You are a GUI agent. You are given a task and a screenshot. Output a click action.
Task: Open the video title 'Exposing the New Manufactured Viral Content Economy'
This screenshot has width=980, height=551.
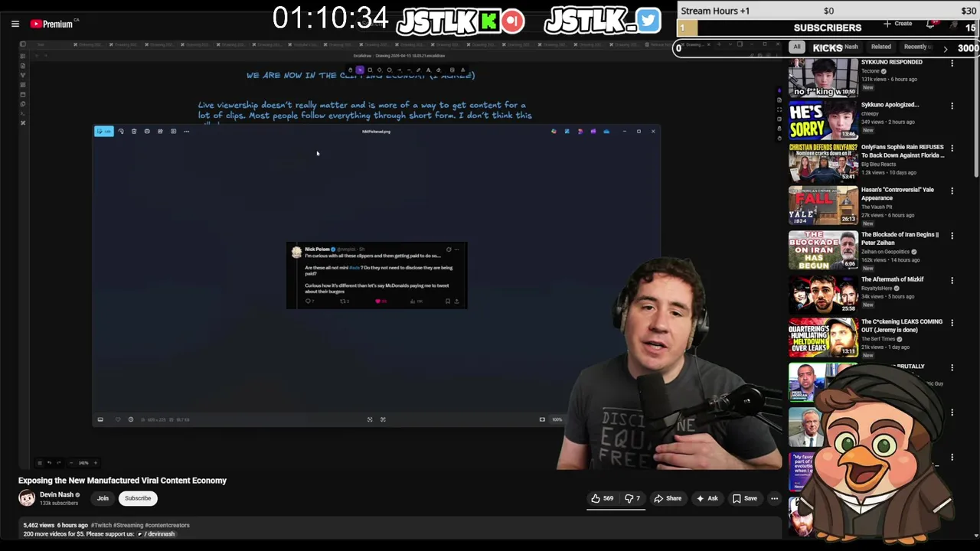[122, 481]
